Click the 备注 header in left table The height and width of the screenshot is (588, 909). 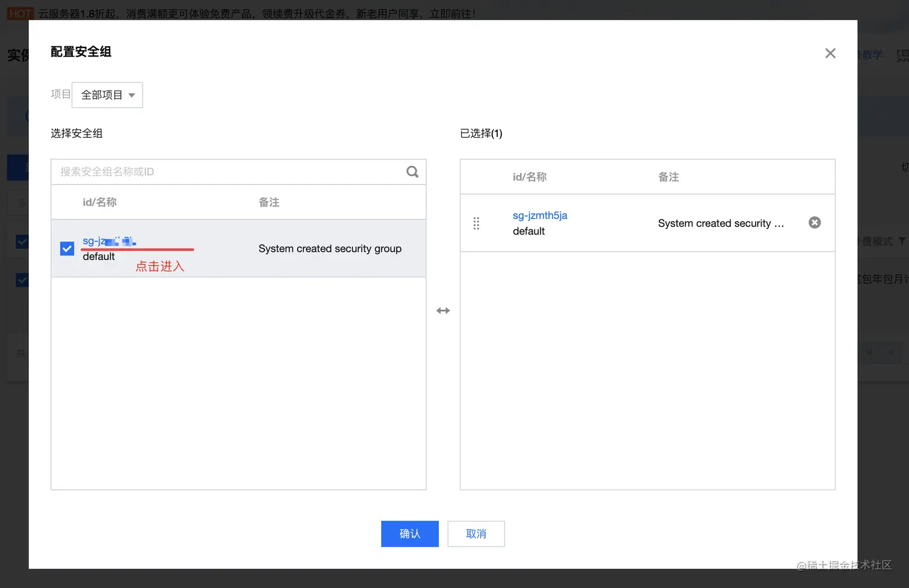(x=269, y=202)
